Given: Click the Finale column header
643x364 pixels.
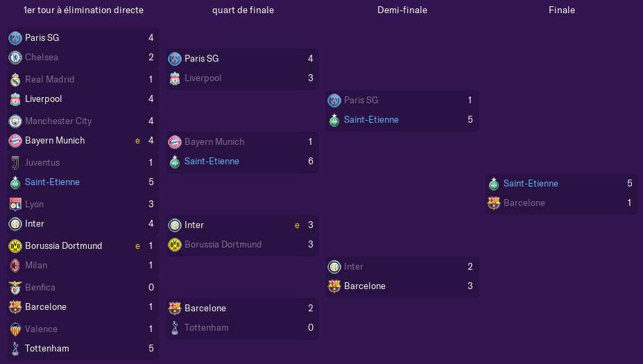Looking at the screenshot, I should [x=562, y=10].
